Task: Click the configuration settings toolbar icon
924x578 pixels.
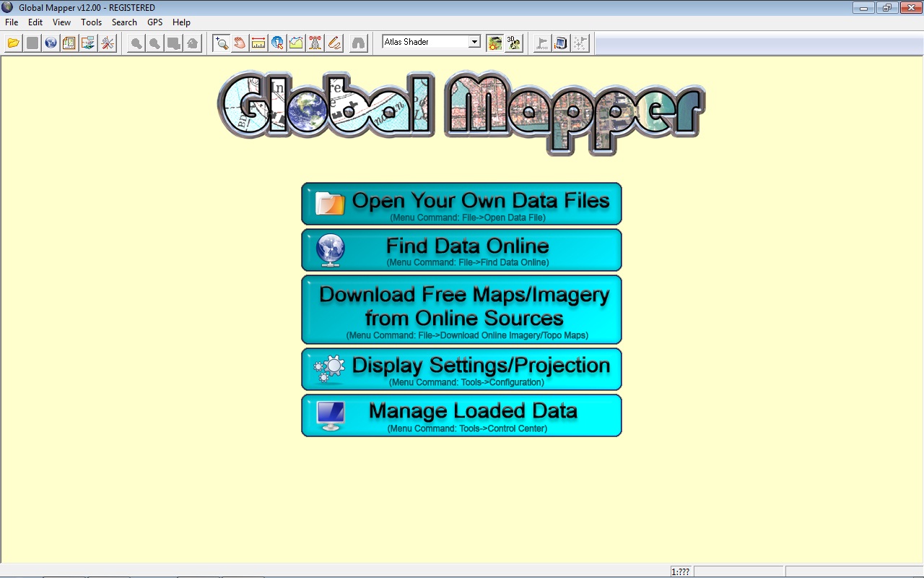Action: tap(107, 43)
